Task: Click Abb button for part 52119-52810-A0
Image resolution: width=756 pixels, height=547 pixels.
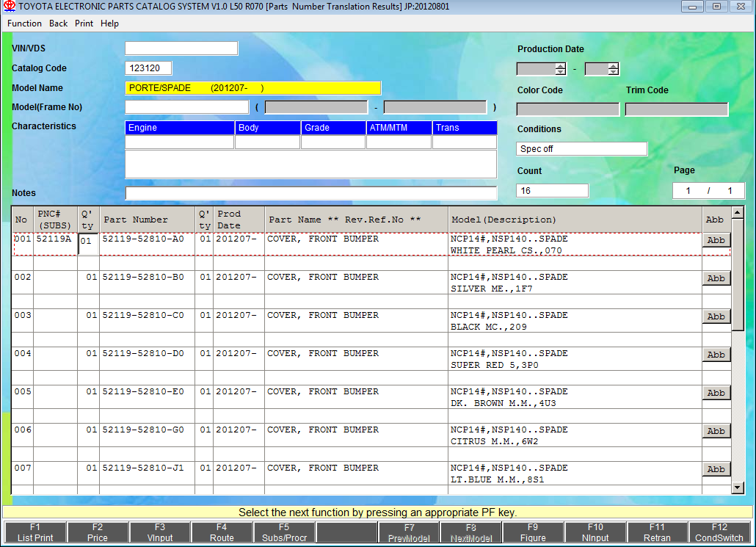Action: [716, 240]
